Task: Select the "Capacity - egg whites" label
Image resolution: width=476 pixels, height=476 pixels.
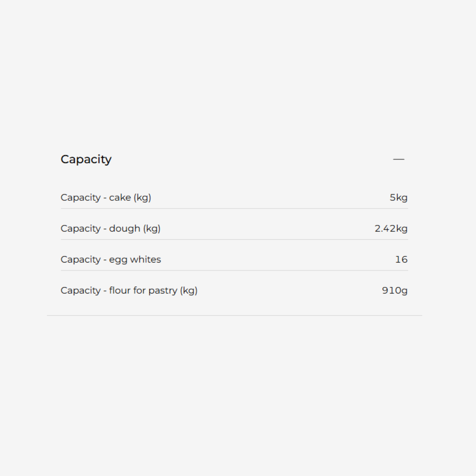Action: (111, 259)
